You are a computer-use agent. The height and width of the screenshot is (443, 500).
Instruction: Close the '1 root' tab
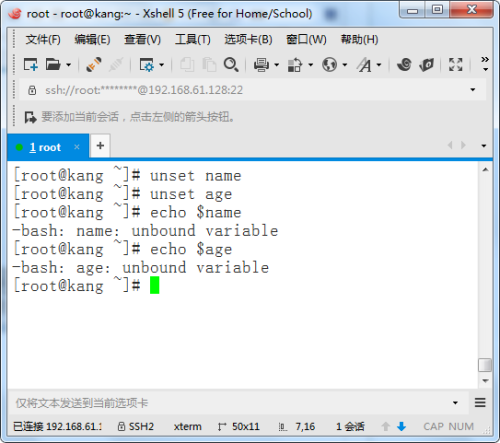pyautogui.click(x=77, y=147)
